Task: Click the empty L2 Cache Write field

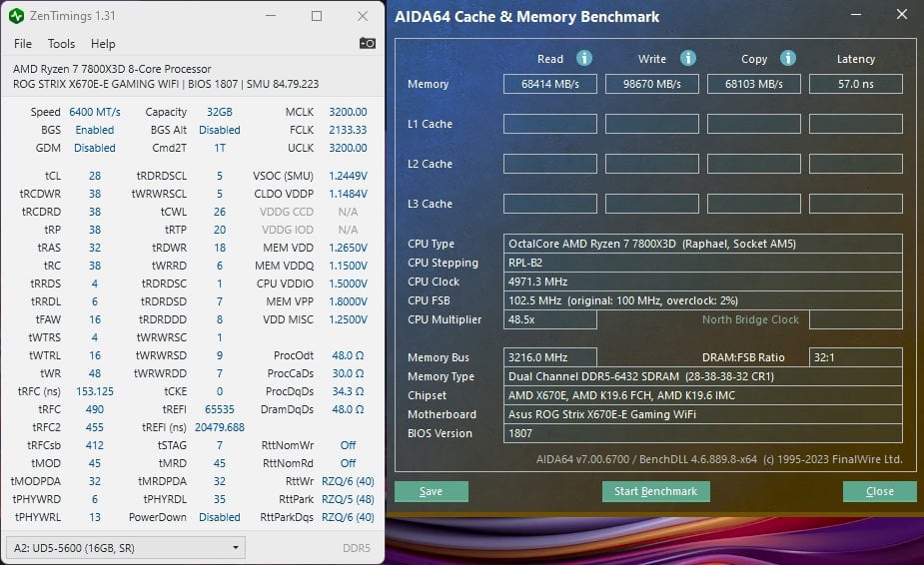Action: click(652, 164)
